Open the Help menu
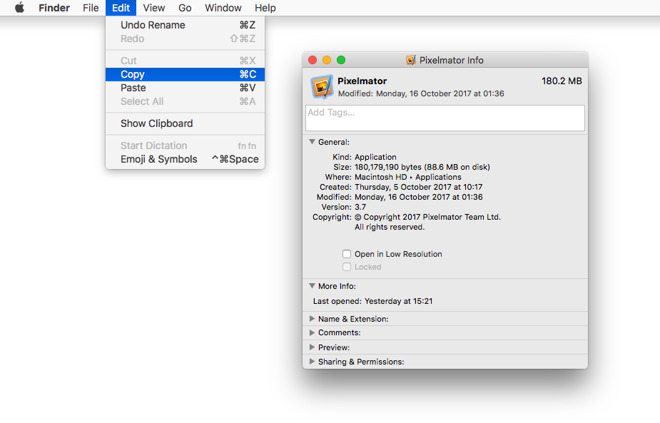 pos(265,8)
